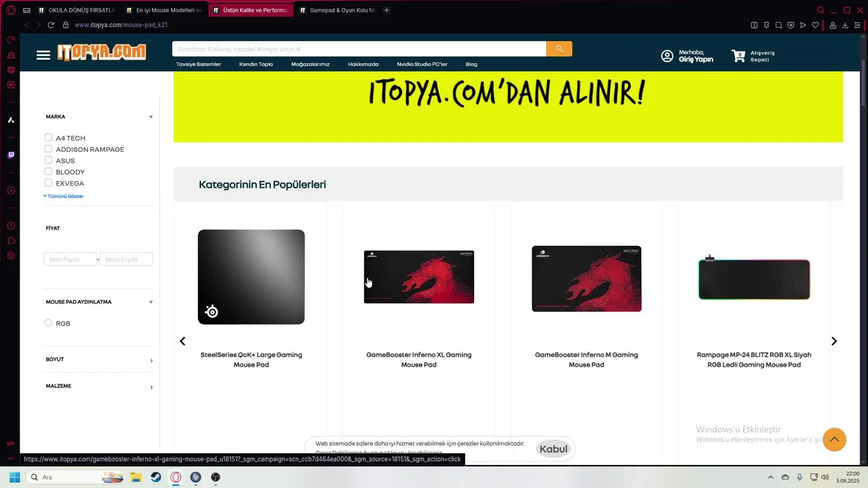Open browser profile icon in toolbar
Screen dimensions: 868x488
833,25
